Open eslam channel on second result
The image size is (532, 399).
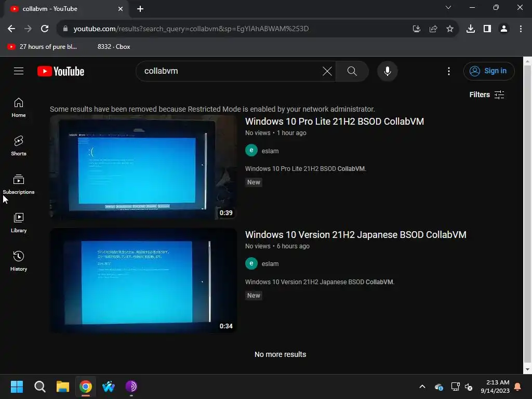coord(270,264)
